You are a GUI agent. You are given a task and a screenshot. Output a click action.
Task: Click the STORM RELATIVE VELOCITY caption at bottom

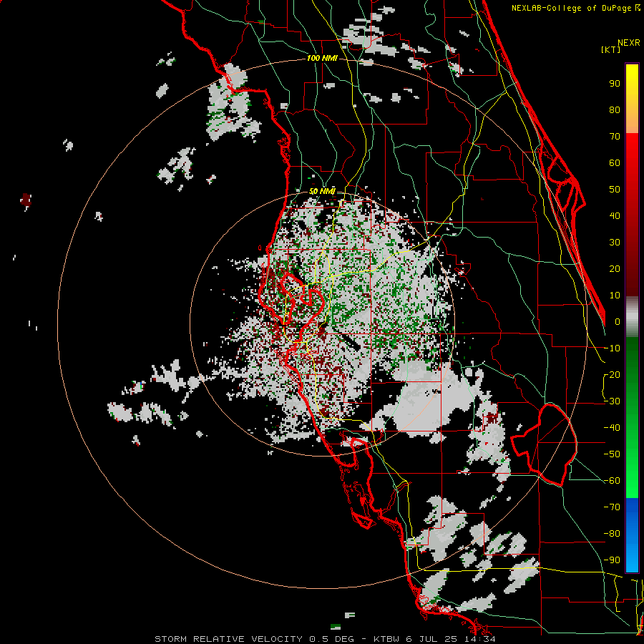[x=325, y=639]
